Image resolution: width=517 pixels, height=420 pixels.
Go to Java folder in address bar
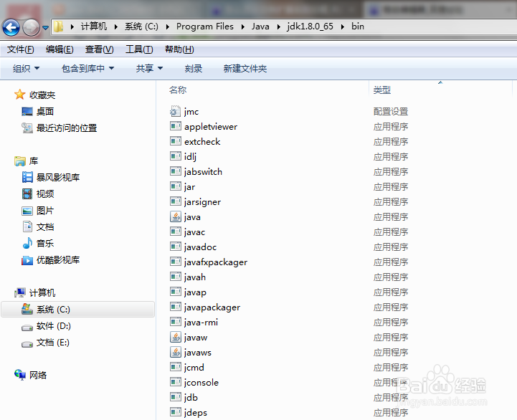[x=260, y=27]
